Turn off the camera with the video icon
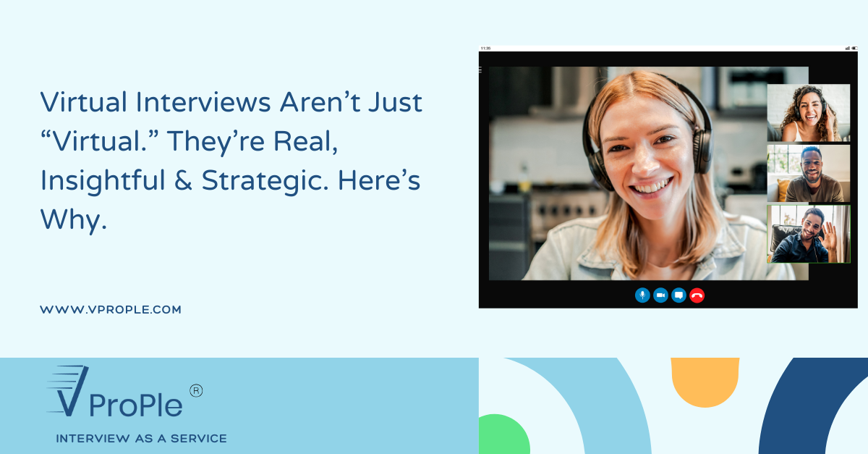This screenshot has height=454, width=868. point(660,295)
